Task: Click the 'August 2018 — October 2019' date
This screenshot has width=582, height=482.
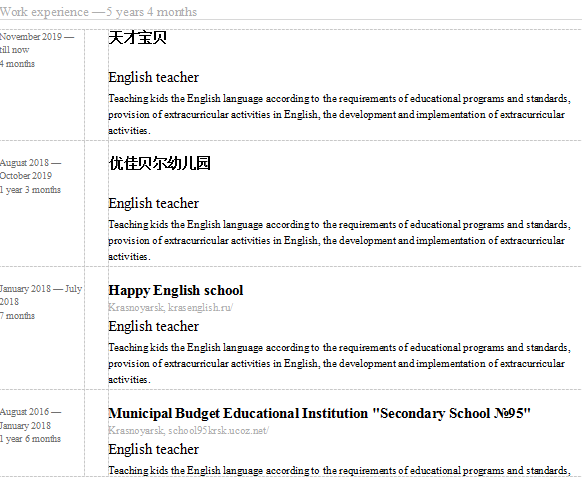Action: (30, 169)
